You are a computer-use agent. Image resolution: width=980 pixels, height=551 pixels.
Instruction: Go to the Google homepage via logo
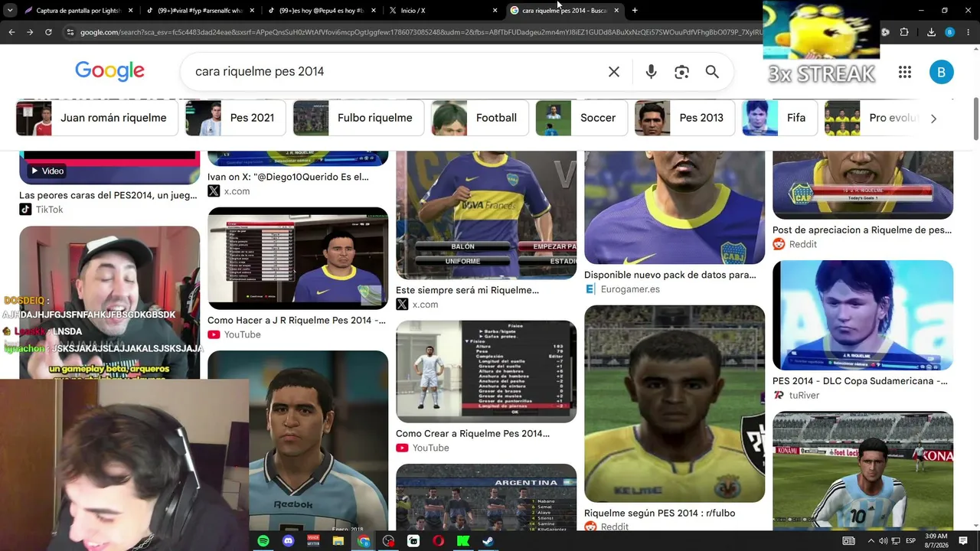(109, 71)
